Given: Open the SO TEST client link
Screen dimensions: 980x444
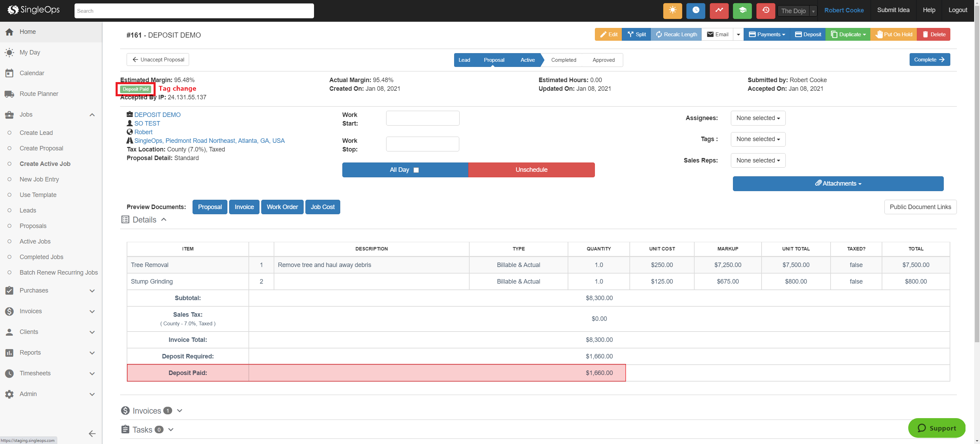Looking at the screenshot, I should point(147,123).
